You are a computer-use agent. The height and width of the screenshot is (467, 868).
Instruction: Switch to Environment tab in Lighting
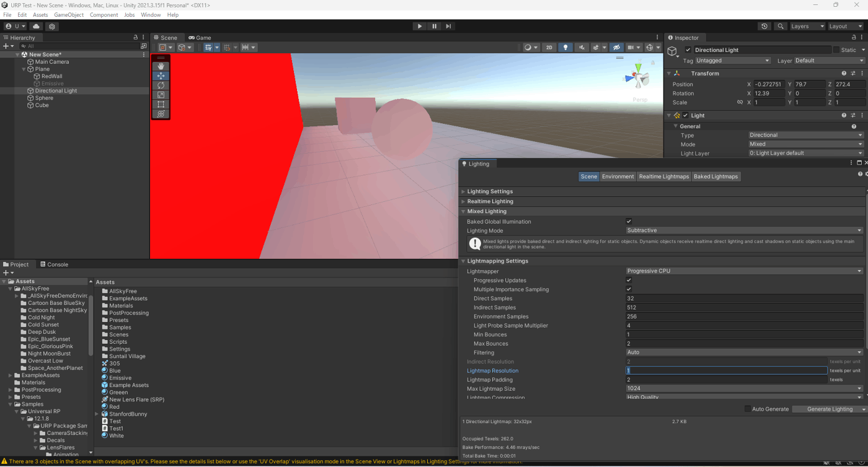click(x=618, y=177)
